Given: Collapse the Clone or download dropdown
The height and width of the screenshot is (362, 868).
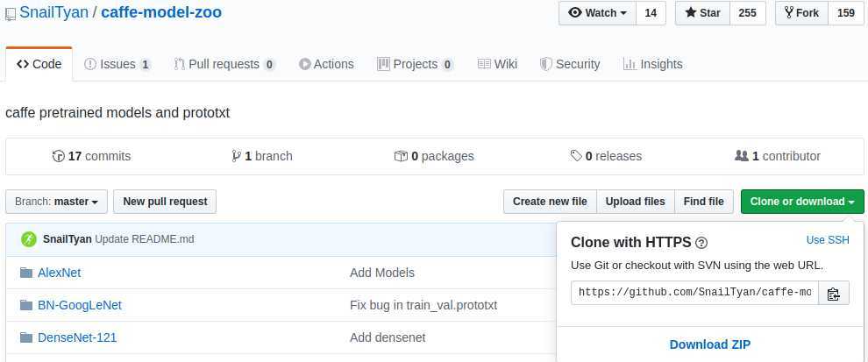Looking at the screenshot, I should pos(802,202).
